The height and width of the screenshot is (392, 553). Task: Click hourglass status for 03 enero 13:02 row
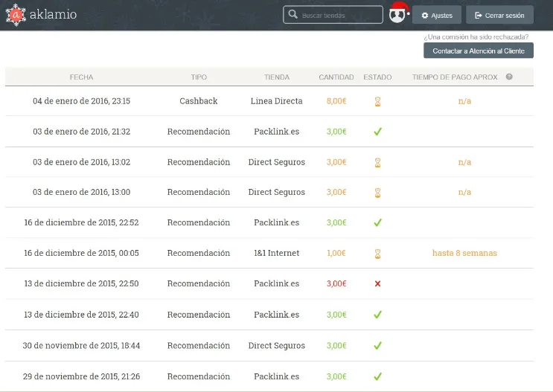(x=377, y=162)
